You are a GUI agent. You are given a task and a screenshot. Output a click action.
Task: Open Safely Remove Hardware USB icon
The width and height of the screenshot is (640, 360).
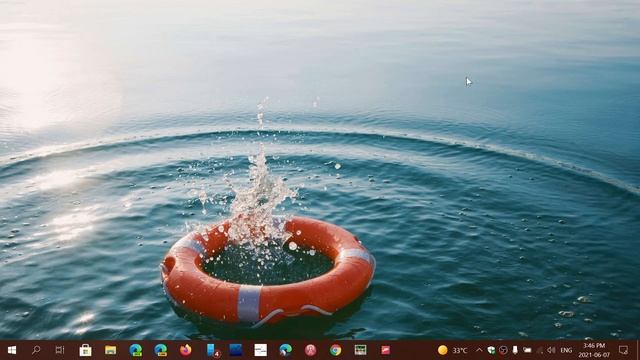pos(515,350)
